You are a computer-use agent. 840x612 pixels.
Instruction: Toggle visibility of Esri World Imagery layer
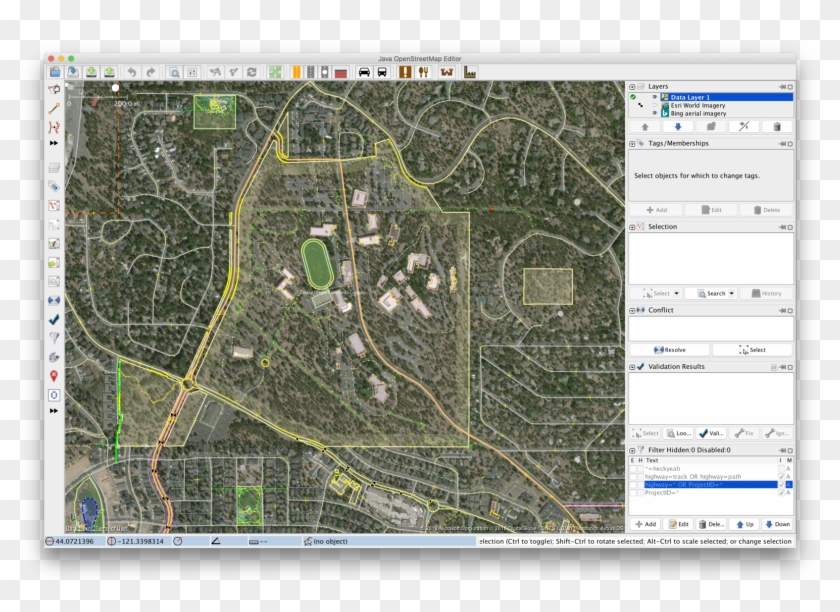pyautogui.click(x=654, y=105)
